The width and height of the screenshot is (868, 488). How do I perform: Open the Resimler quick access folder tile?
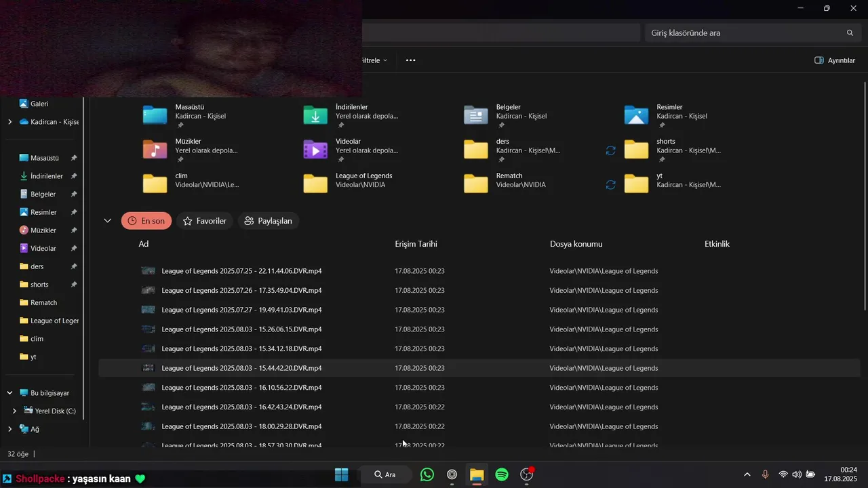(x=668, y=115)
